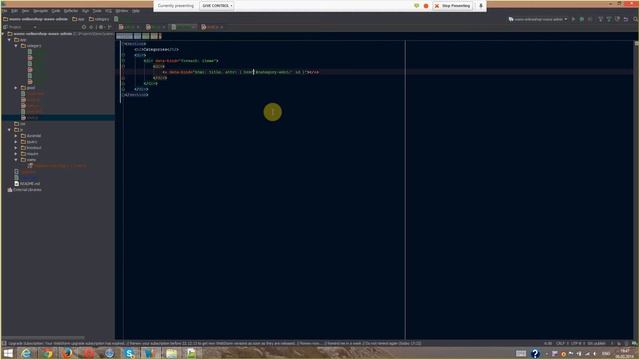The image size is (640, 360).
Task: Open the Tools menu
Action: pos(97,11)
